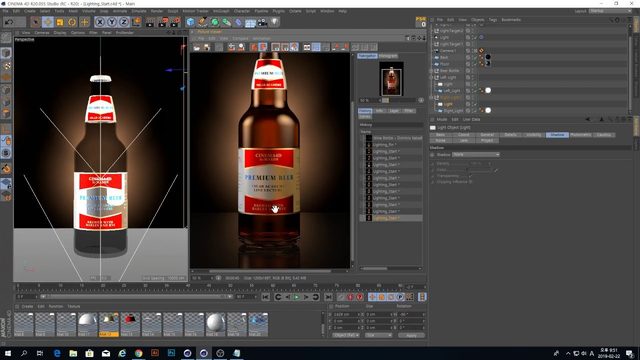Screen dimensions: 640x360
Task: Click the green Subdivision Surface generator icon
Action: [x=215, y=22]
